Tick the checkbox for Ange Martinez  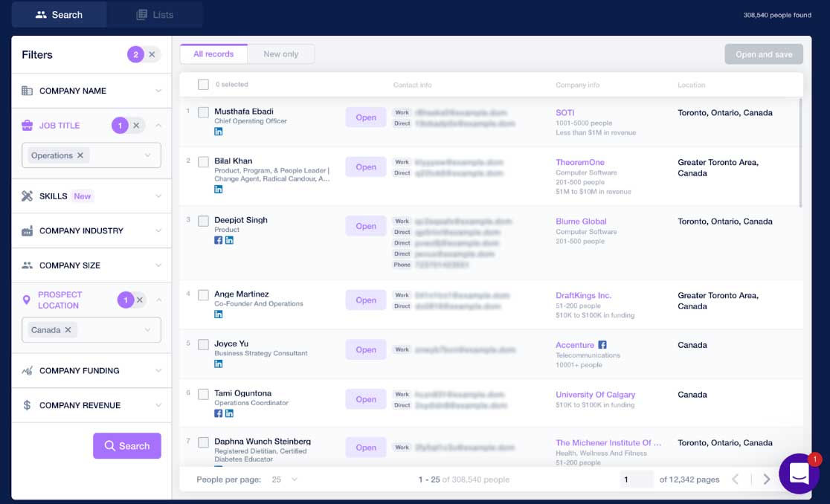tap(203, 295)
